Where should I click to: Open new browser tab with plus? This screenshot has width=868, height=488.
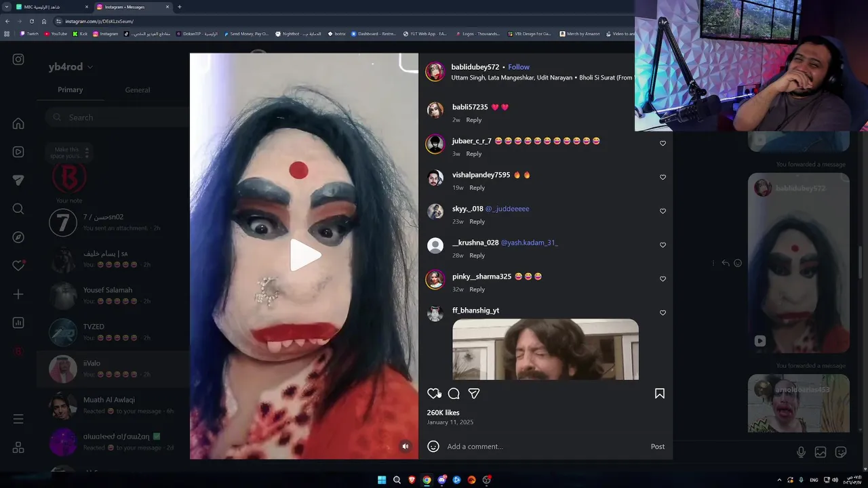tap(179, 7)
